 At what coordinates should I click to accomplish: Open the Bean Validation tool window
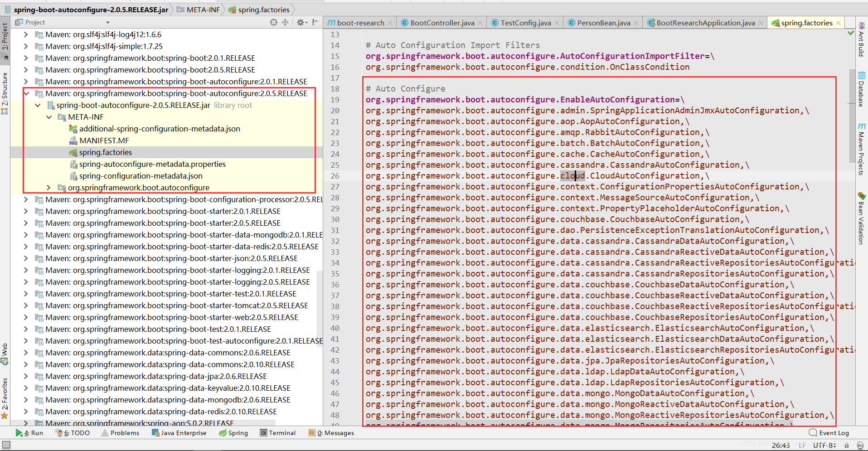click(861, 218)
